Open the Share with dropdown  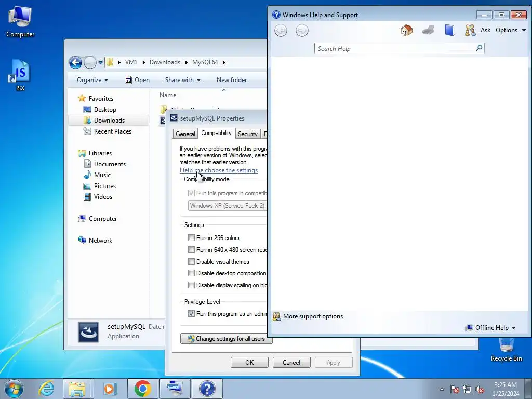click(183, 80)
